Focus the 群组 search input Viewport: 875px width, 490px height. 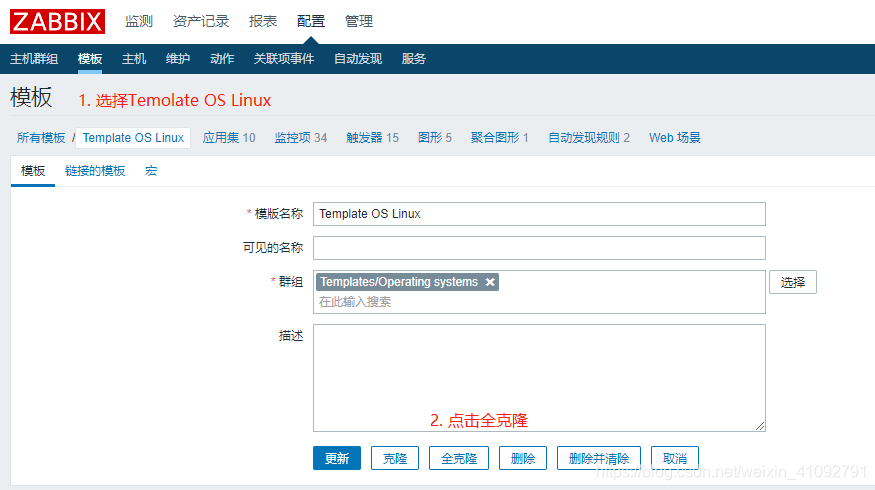(x=539, y=302)
